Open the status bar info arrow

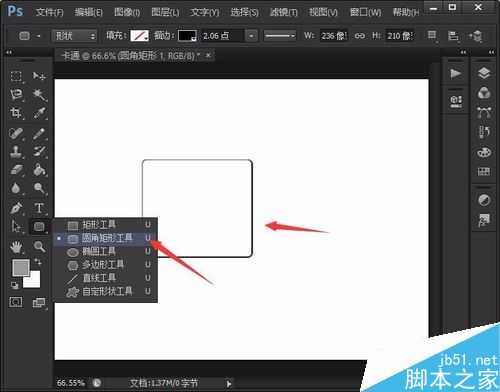(229, 384)
